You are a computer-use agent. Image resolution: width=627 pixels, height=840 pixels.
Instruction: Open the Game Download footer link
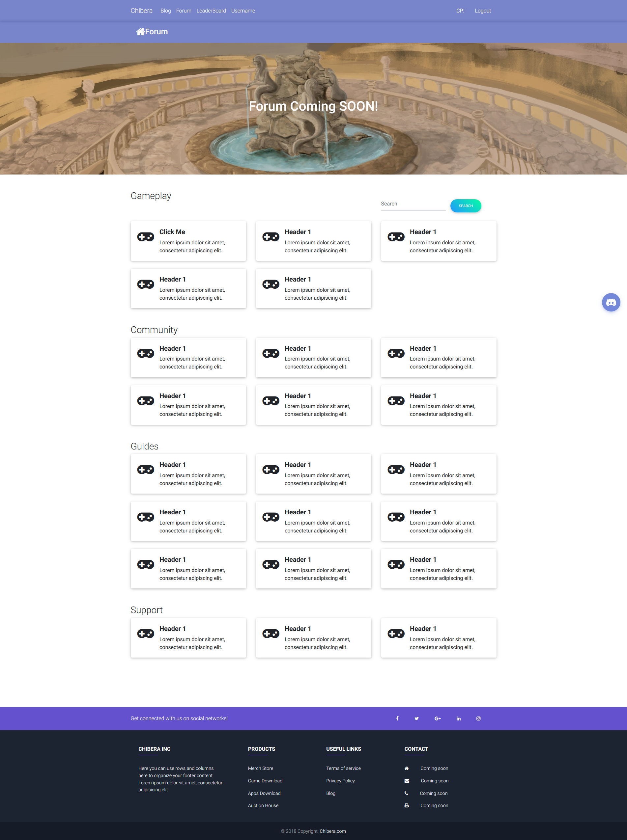point(265,781)
